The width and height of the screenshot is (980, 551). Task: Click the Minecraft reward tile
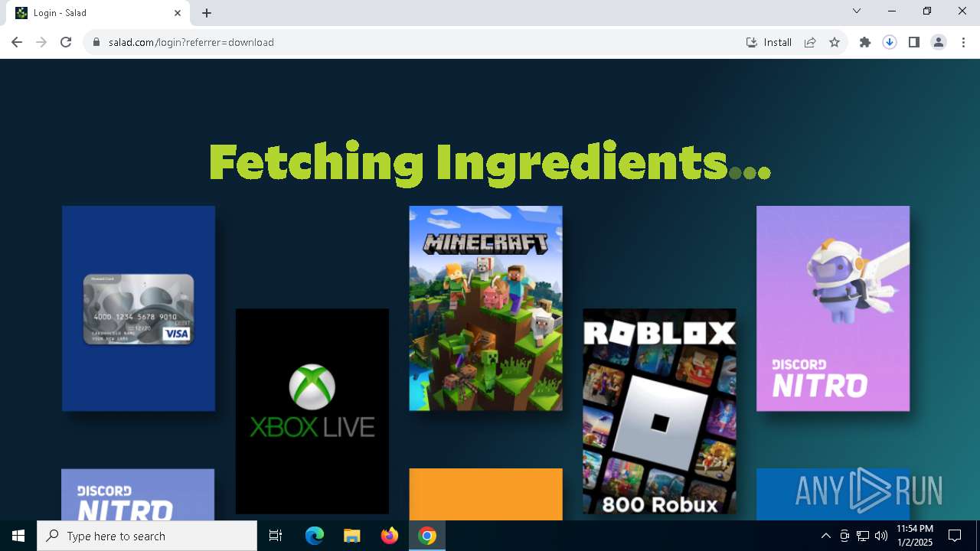tap(485, 308)
